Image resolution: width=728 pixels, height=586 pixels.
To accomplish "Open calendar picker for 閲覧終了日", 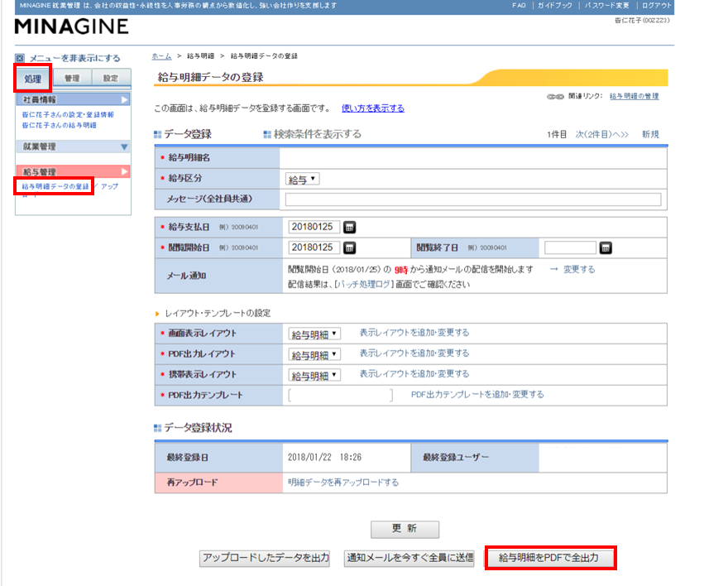I will coord(606,248).
